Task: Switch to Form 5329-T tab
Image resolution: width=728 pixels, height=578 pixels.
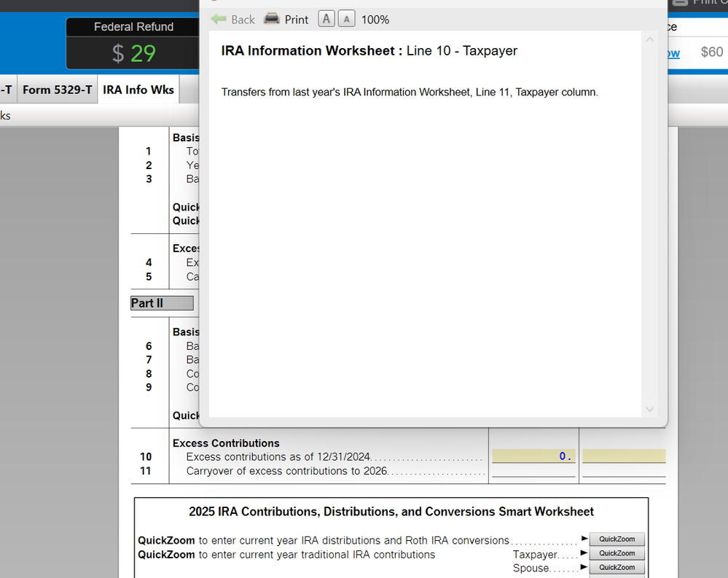Action: (57, 90)
